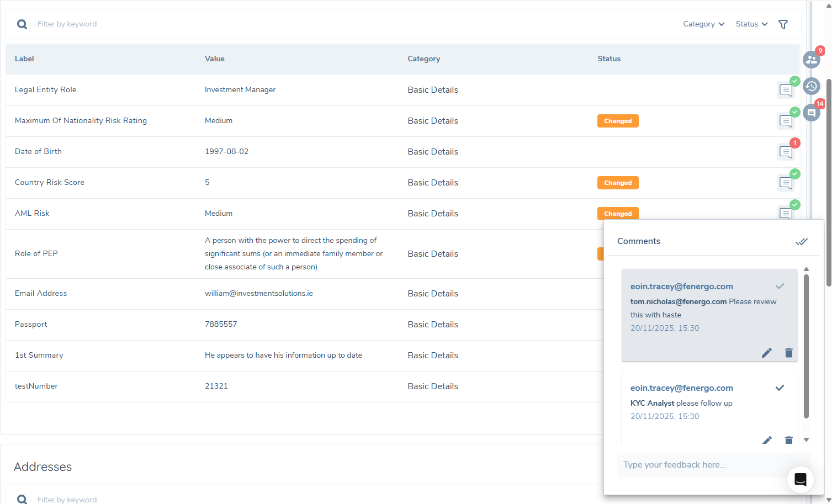832x504 pixels.
Task: Resolve the comment mentioning tom.nicholas@fenergo.com
Action: click(780, 287)
